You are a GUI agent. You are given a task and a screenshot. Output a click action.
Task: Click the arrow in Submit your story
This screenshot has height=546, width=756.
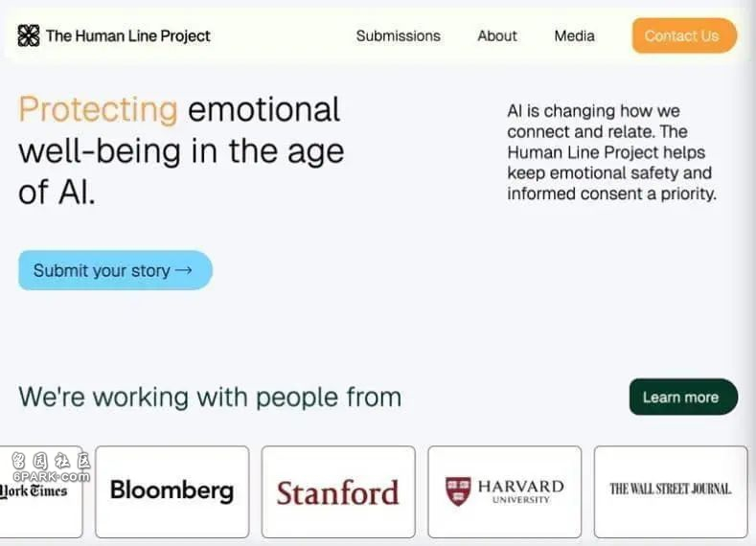tap(184, 270)
